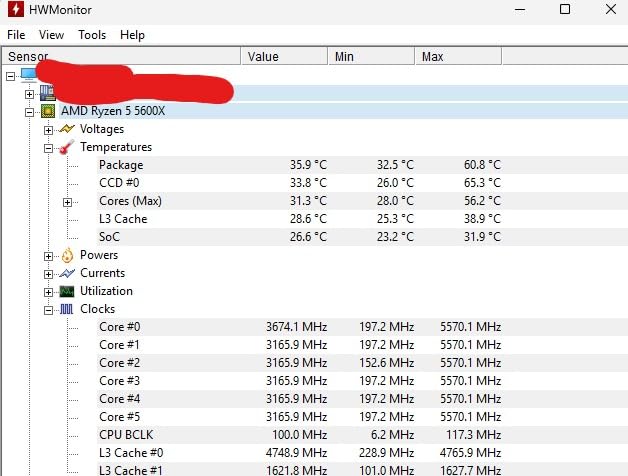
Task: Open the File menu
Action: pyautogui.click(x=16, y=35)
